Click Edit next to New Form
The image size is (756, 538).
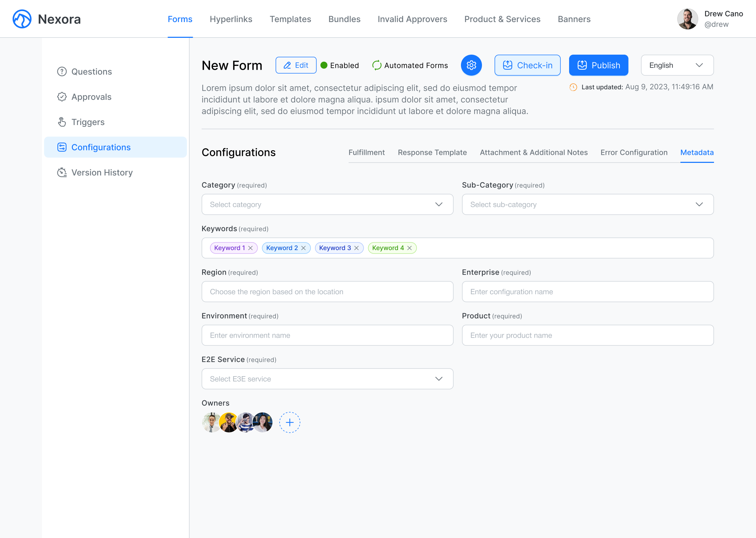coord(296,65)
